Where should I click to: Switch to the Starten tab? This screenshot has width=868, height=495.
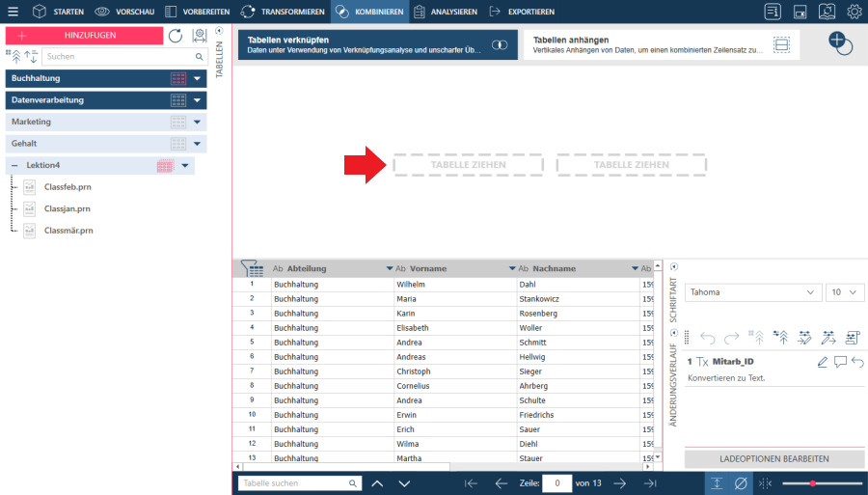click(58, 12)
